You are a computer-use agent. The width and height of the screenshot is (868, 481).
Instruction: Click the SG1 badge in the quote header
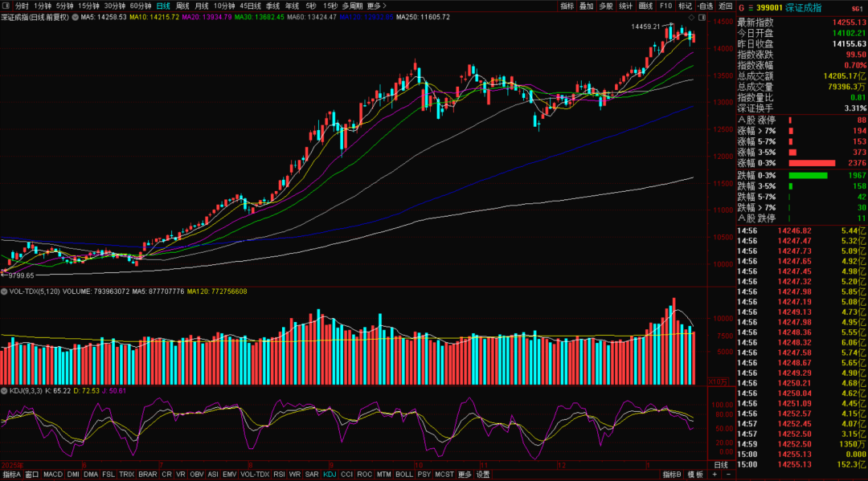coord(857,6)
